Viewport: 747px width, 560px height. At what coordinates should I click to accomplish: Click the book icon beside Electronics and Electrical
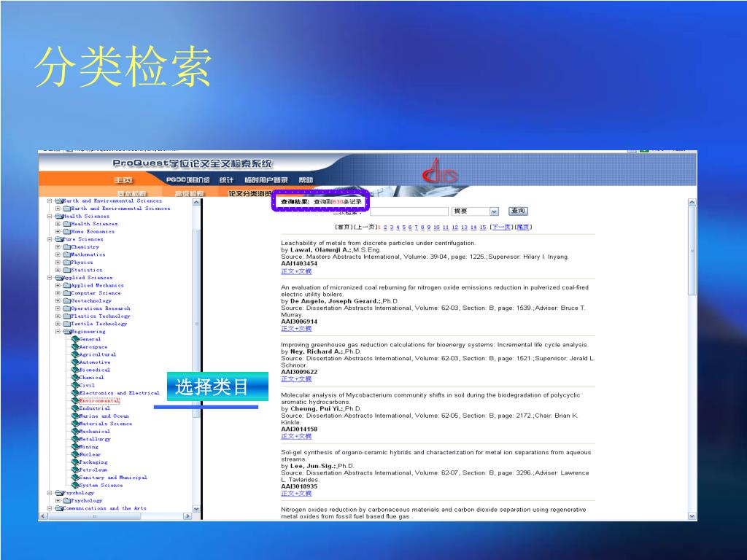click(75, 393)
